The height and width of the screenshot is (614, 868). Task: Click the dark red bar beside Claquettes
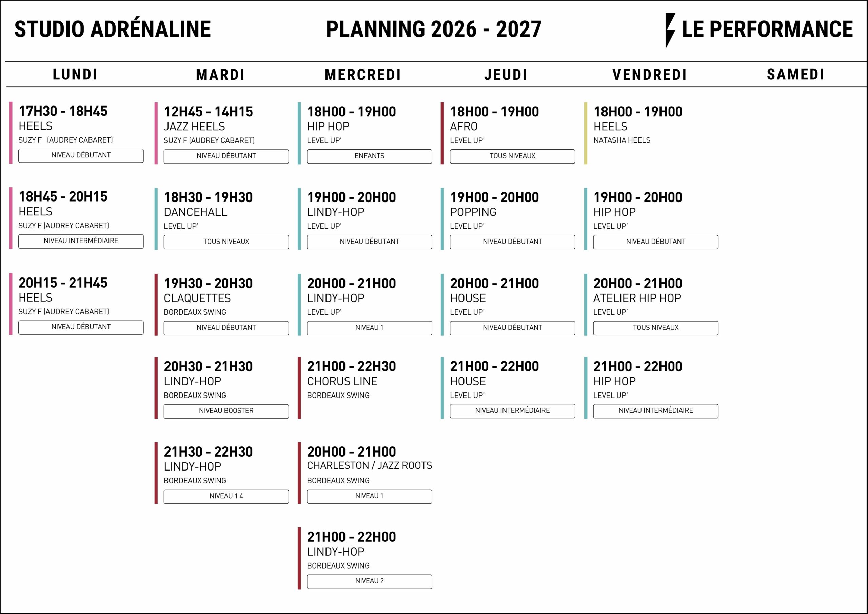coord(156,305)
